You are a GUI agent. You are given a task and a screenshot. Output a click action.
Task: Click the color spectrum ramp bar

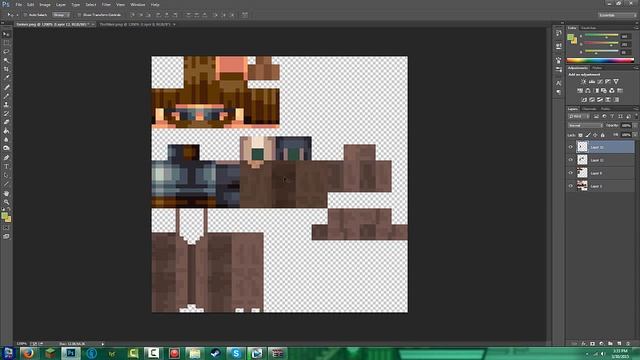[x=600, y=60]
